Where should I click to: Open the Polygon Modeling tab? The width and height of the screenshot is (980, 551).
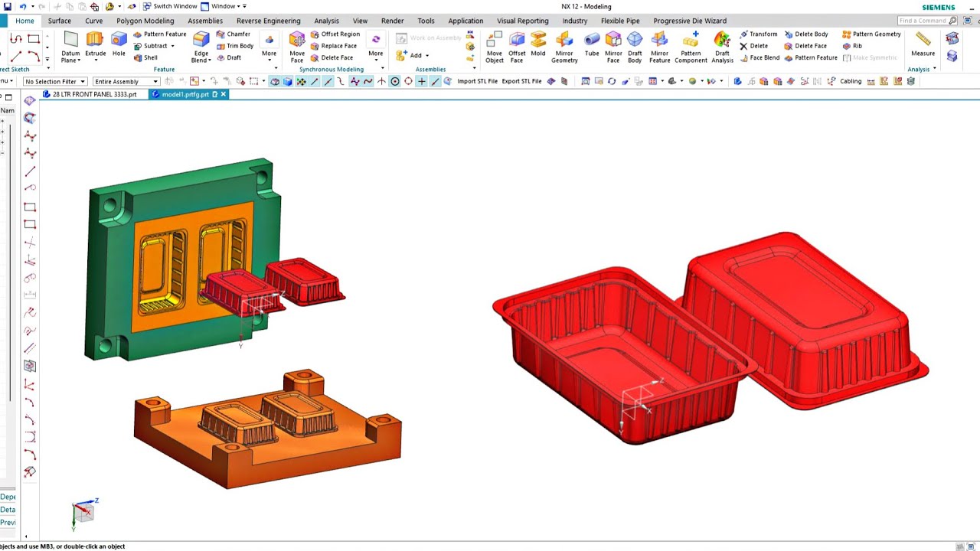(x=145, y=21)
